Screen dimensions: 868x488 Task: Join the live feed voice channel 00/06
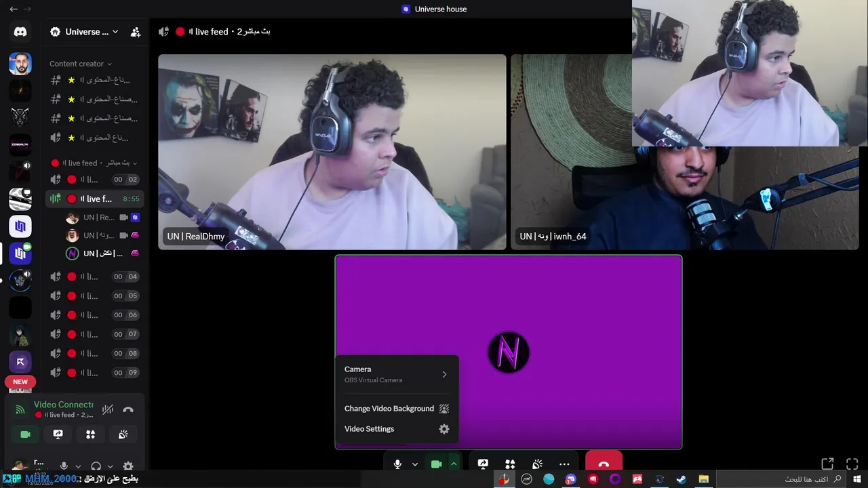pos(94,315)
